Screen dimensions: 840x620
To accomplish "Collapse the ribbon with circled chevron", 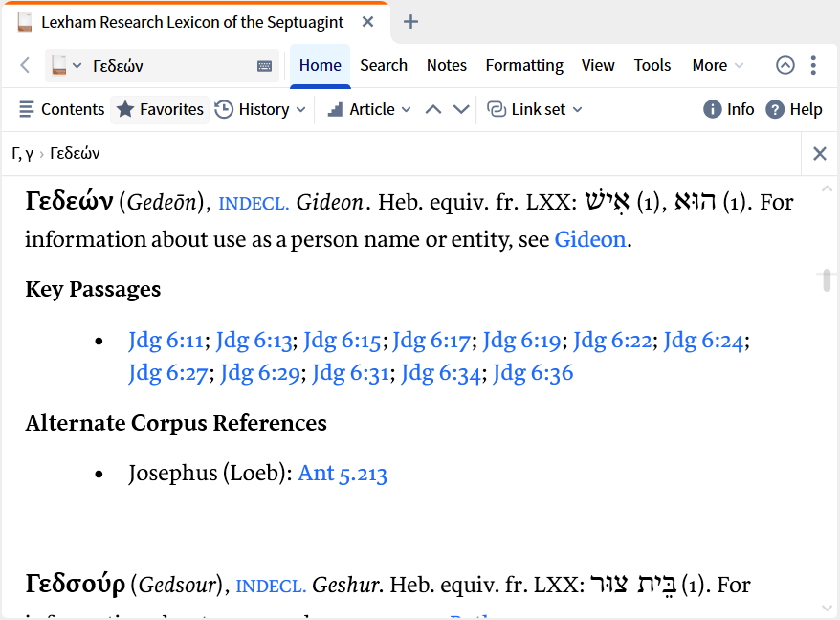I will pos(785,65).
